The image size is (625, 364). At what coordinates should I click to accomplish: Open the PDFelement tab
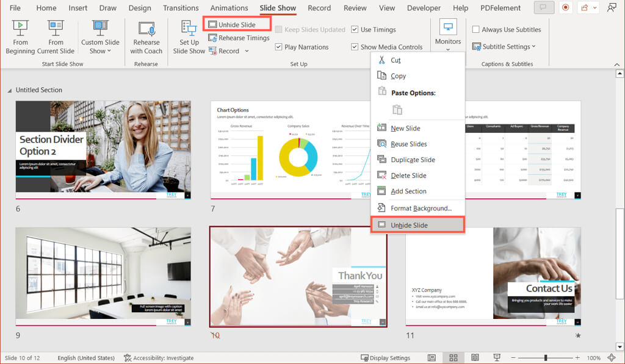pyautogui.click(x=500, y=8)
